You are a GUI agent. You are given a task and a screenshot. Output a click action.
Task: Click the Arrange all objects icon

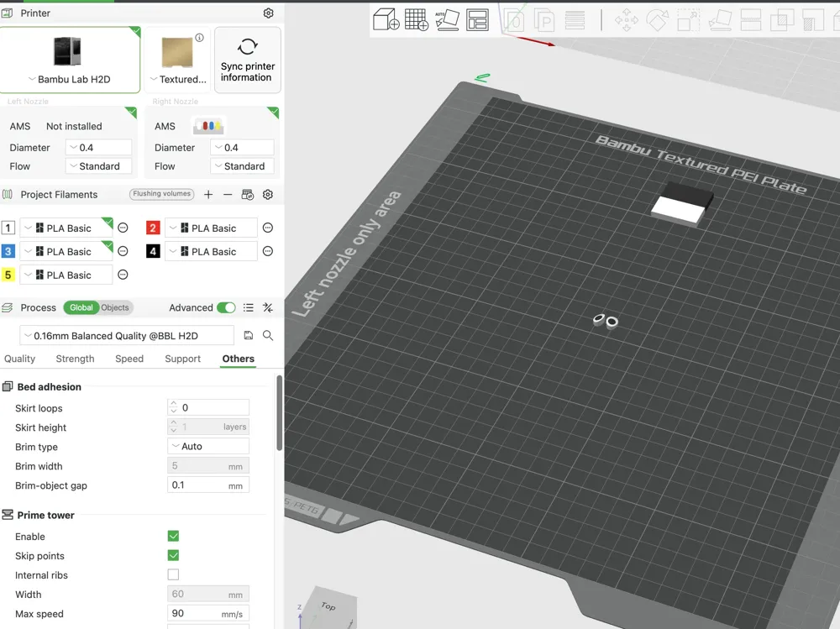[x=477, y=20]
